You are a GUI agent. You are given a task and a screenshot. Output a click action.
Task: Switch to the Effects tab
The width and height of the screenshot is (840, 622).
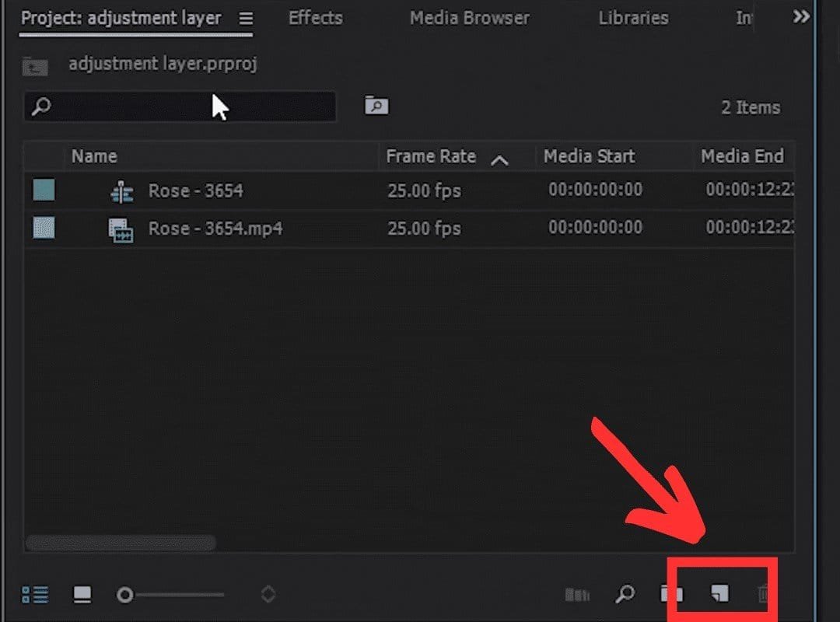pyautogui.click(x=315, y=18)
